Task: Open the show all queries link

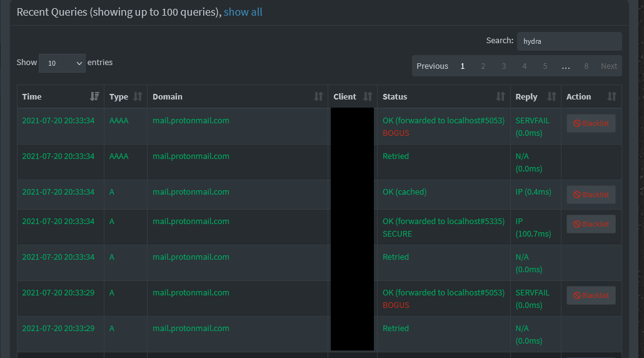Action: coord(243,13)
